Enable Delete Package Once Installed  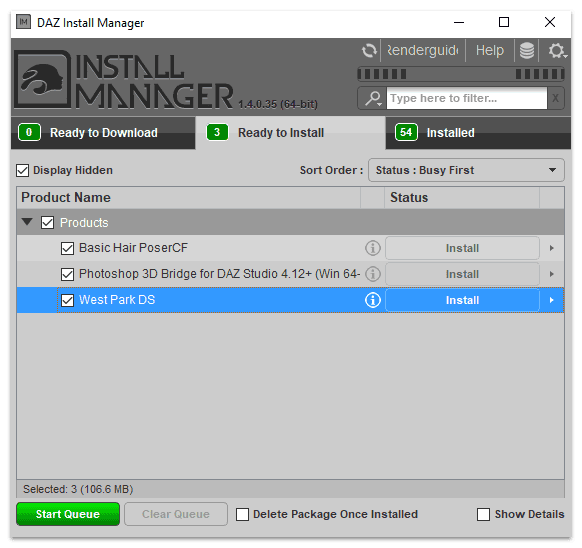pos(242,515)
